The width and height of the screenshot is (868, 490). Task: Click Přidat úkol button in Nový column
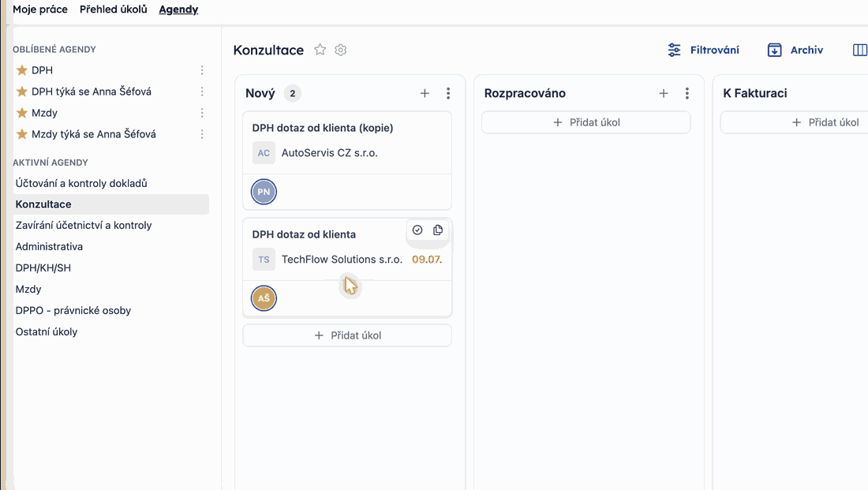point(347,335)
